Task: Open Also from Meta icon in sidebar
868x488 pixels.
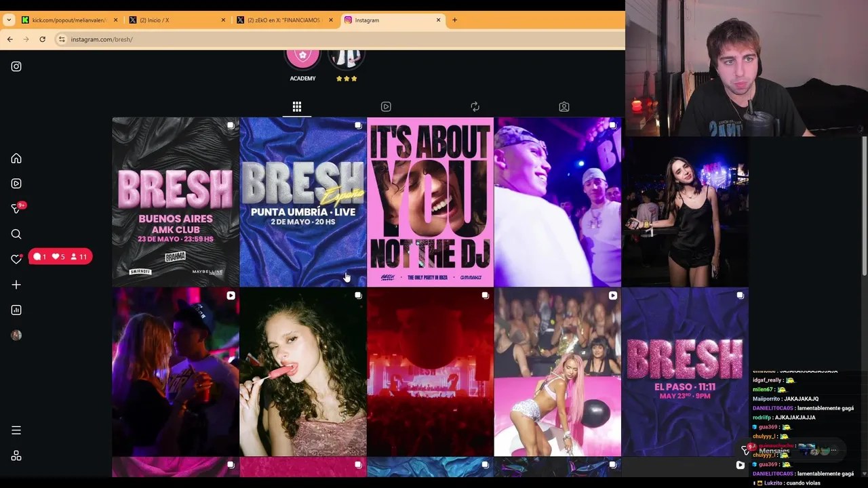Action: [x=16, y=455]
